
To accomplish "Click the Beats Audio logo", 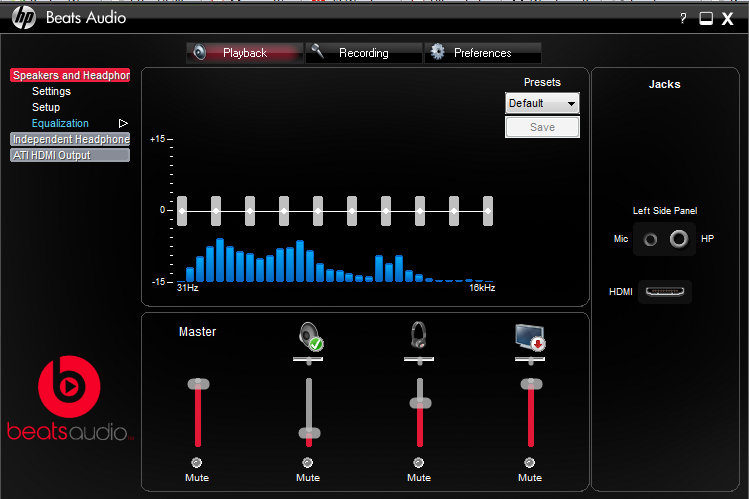I will [x=70, y=399].
